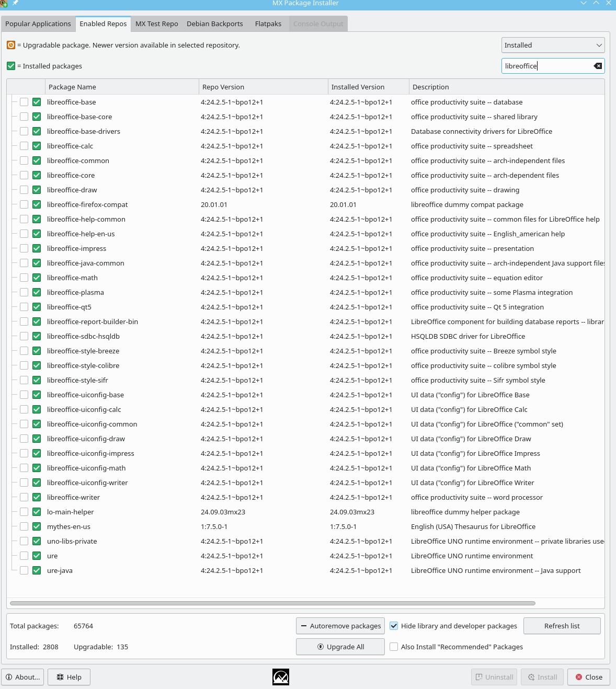Click the installed status icon for ure-java
This screenshot has height=689, width=616.
click(37, 570)
